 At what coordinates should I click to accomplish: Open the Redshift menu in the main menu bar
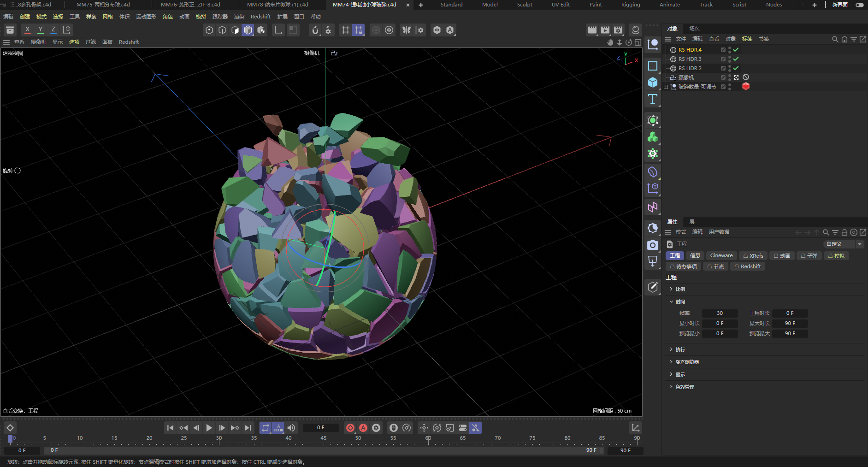[x=260, y=17]
